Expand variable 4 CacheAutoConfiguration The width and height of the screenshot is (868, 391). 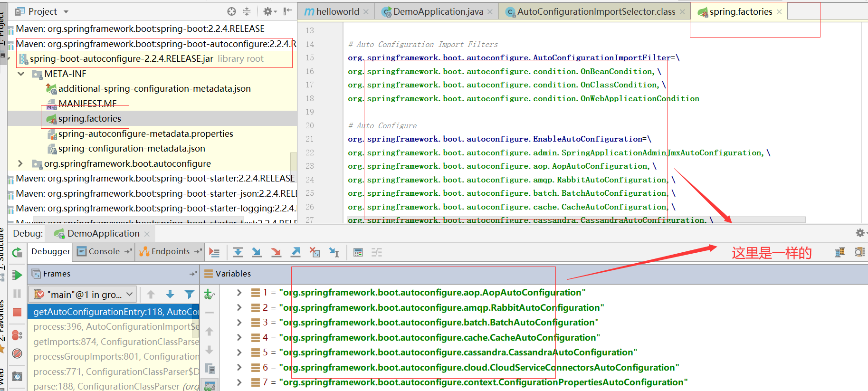click(x=239, y=337)
